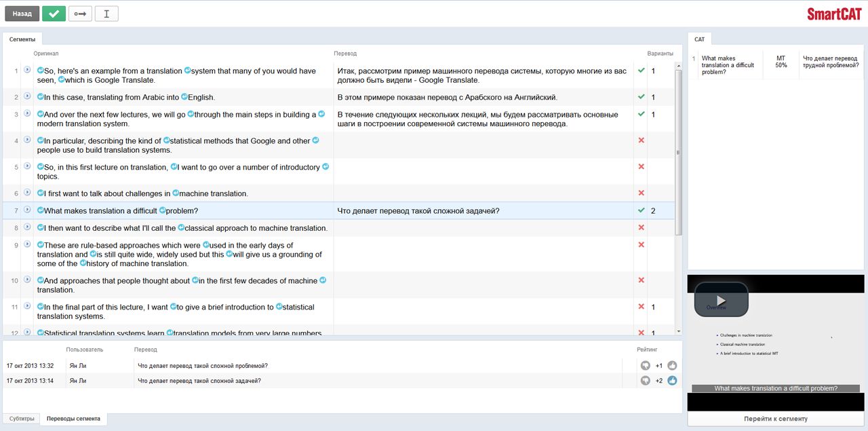The image size is (868, 431).
Task: Open the Субтитры tab
Action: click(x=22, y=419)
